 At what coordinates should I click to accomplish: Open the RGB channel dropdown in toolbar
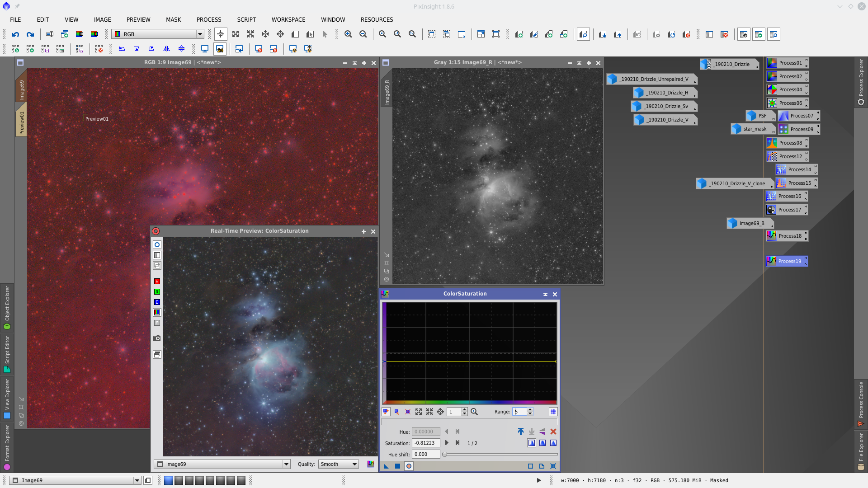(199, 34)
